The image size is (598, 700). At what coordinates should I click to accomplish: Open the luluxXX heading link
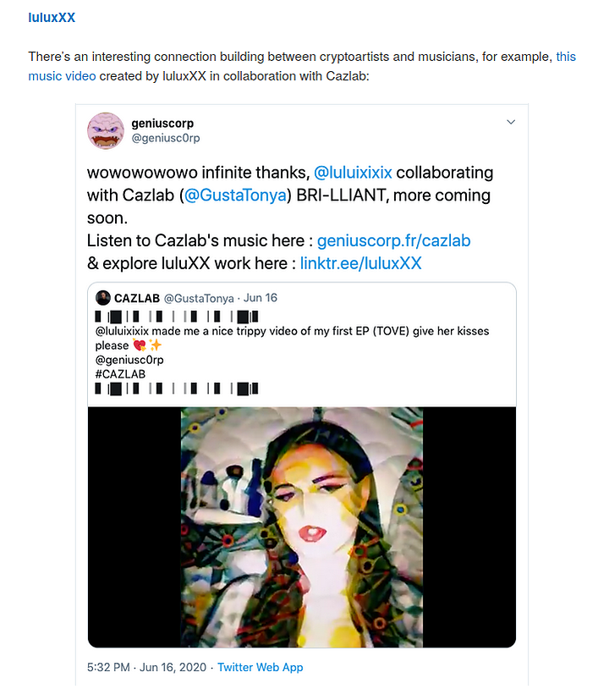(x=52, y=18)
